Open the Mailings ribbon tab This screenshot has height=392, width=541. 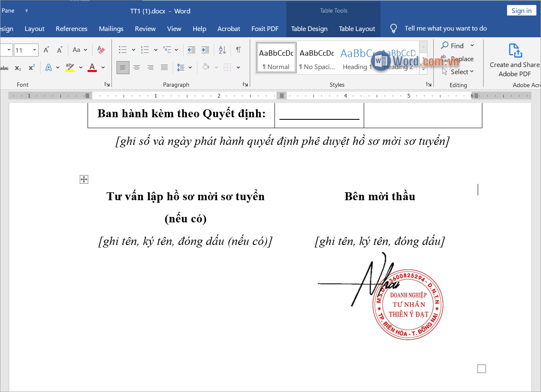coord(111,28)
